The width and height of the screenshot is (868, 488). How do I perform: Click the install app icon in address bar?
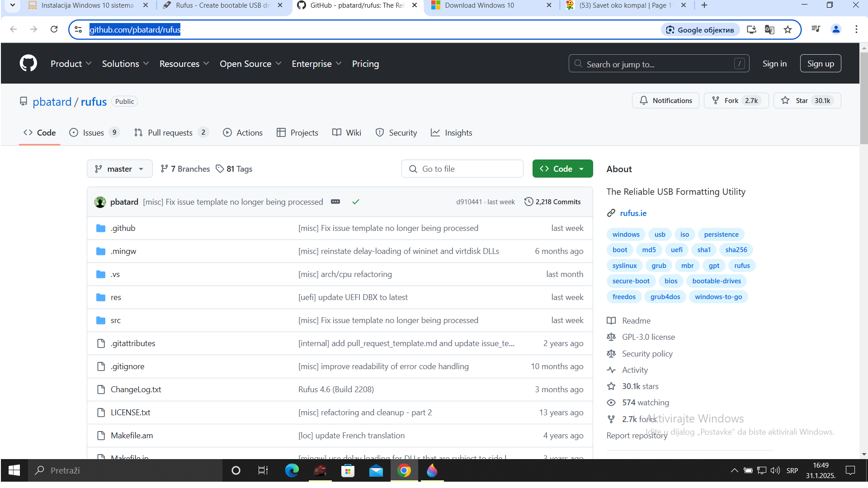(751, 29)
